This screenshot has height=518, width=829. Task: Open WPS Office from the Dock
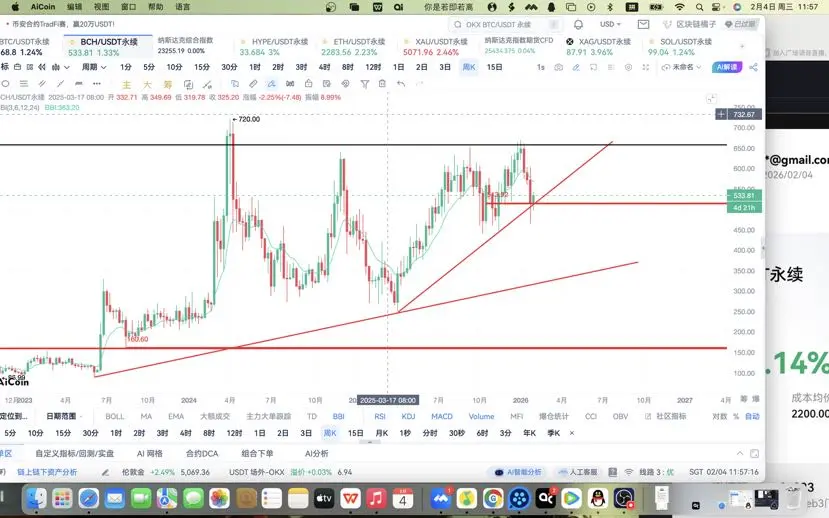[350, 498]
